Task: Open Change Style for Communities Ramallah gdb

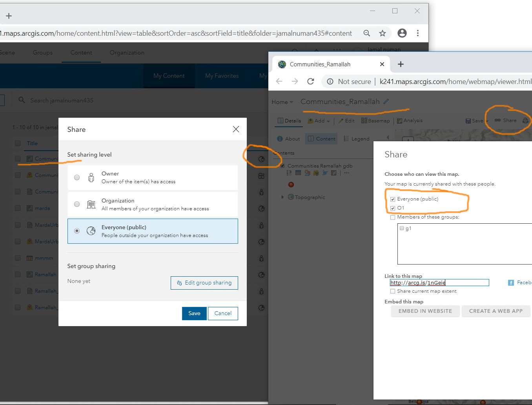Action: (307, 173)
